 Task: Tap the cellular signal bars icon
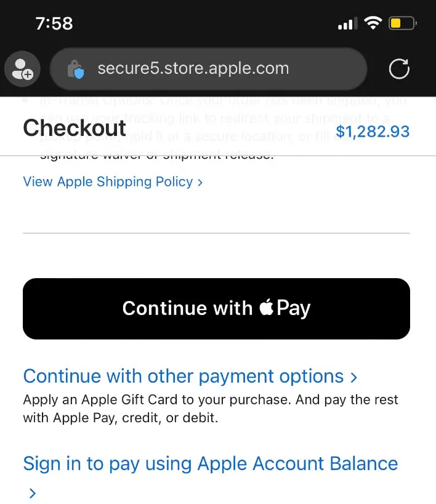pyautogui.click(x=347, y=24)
